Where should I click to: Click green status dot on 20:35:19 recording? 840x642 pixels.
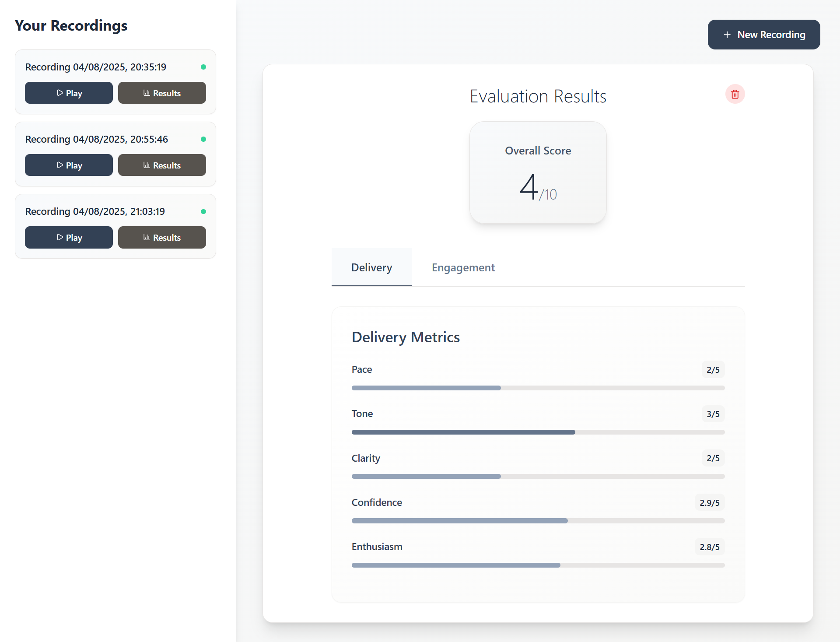click(203, 67)
